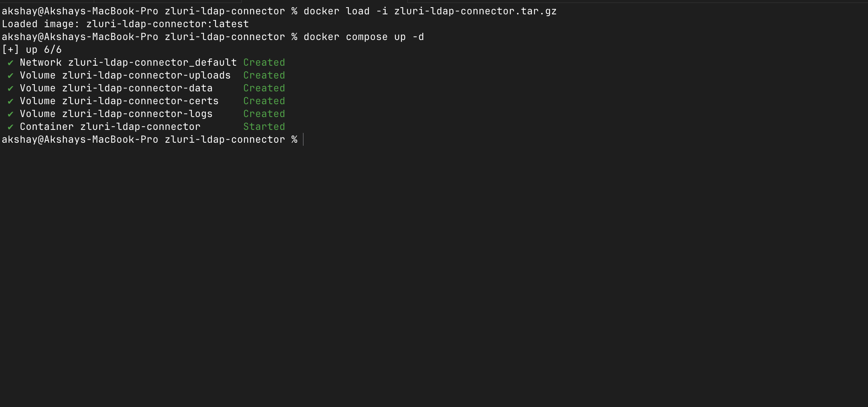Image resolution: width=868 pixels, height=407 pixels.
Task: Click the Loaded image output line
Action: tap(125, 24)
